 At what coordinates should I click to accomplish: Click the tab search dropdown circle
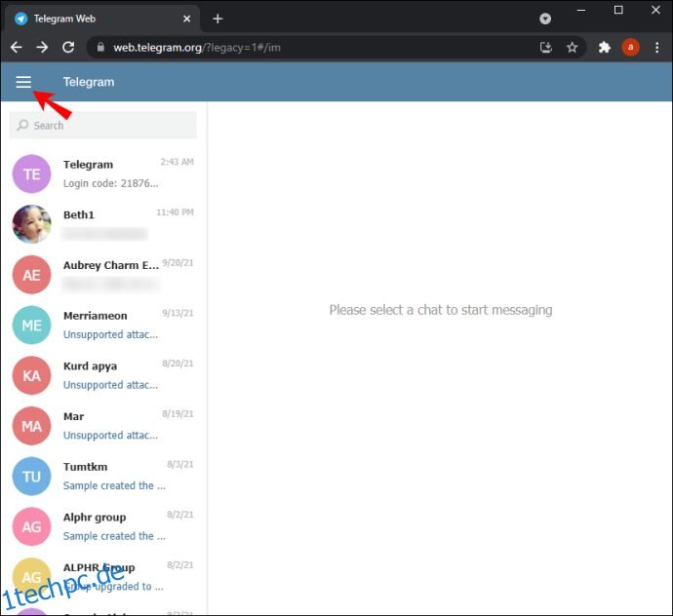pos(545,19)
